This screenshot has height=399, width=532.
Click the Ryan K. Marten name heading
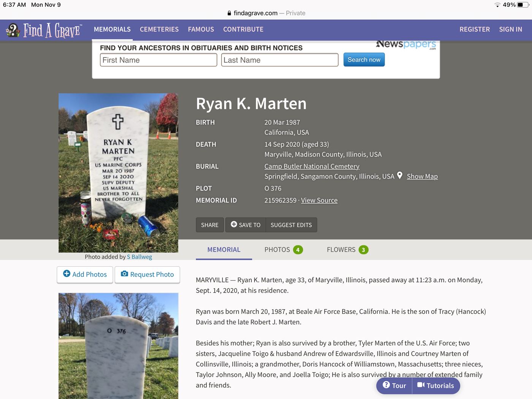tap(251, 104)
